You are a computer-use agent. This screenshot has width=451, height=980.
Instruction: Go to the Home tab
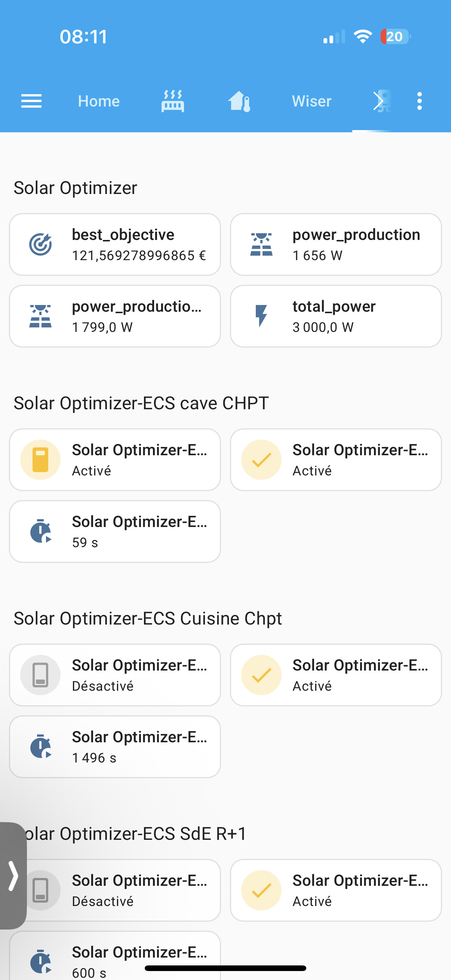click(x=99, y=101)
